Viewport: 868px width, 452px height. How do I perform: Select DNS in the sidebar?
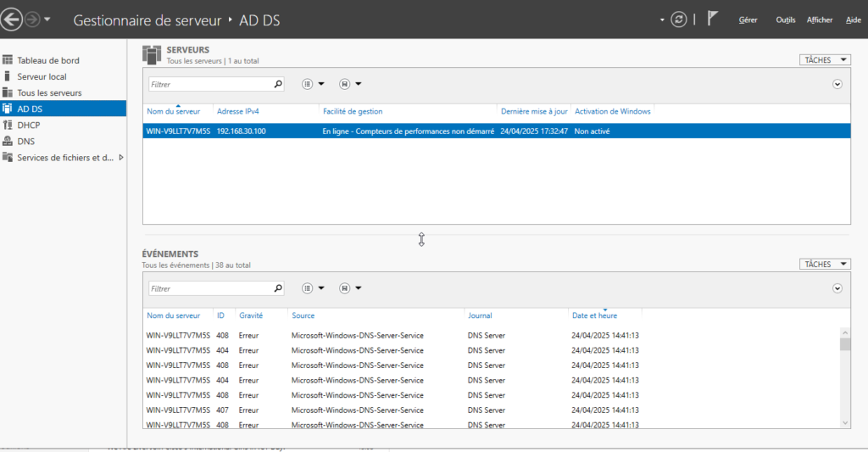pyautogui.click(x=25, y=141)
